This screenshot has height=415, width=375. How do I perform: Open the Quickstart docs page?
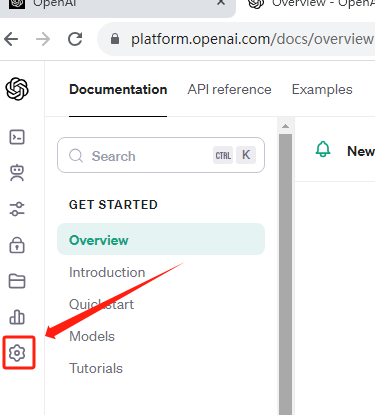click(101, 304)
